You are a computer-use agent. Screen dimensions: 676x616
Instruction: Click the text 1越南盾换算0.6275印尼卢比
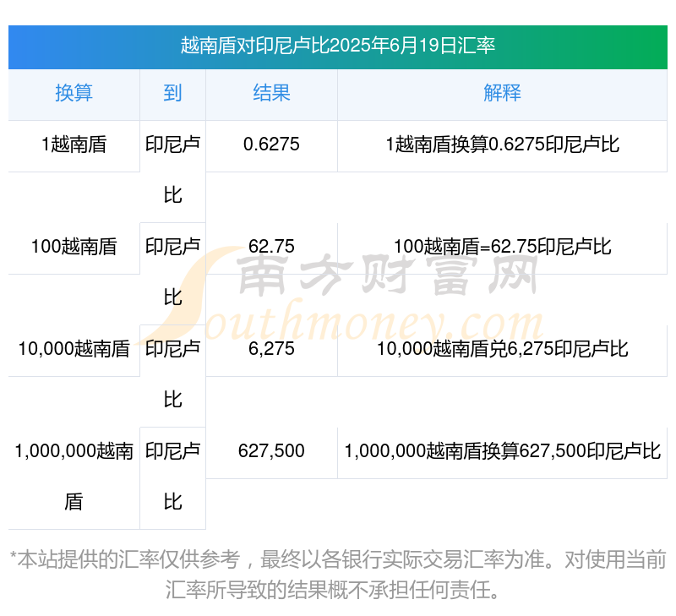(502, 144)
